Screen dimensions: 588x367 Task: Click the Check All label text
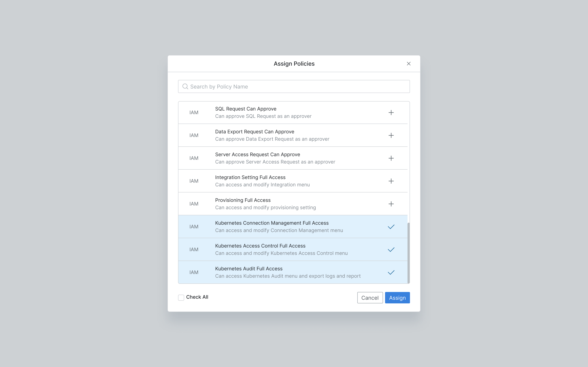(x=197, y=297)
